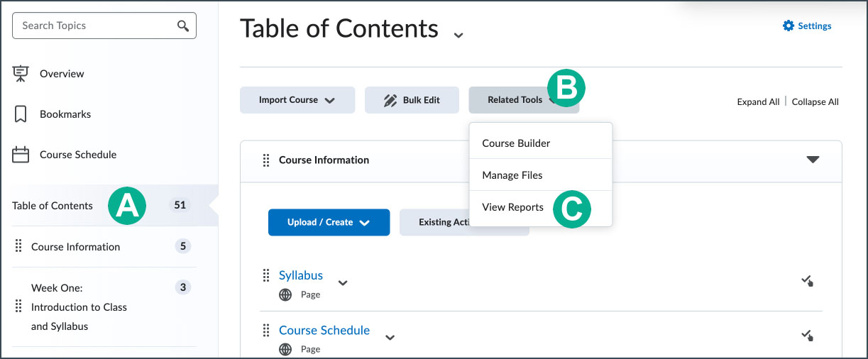Click the 51 count badge
The height and width of the screenshot is (359, 868).
pos(180,205)
